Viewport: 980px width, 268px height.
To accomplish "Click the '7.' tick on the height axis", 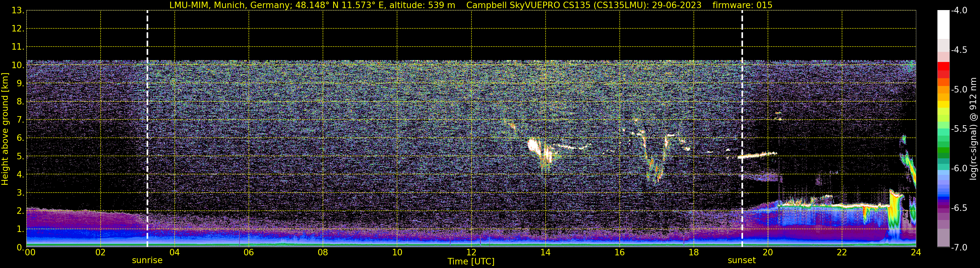I will 20,120.
